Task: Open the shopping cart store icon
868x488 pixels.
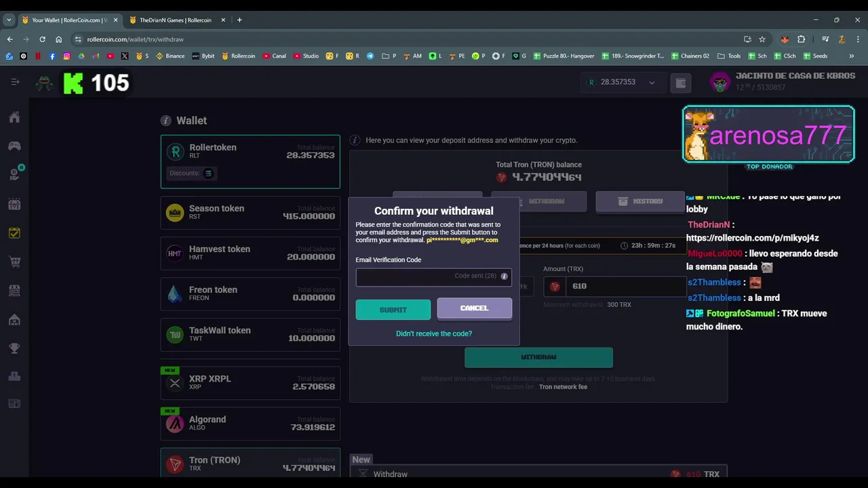Action: 14,262
